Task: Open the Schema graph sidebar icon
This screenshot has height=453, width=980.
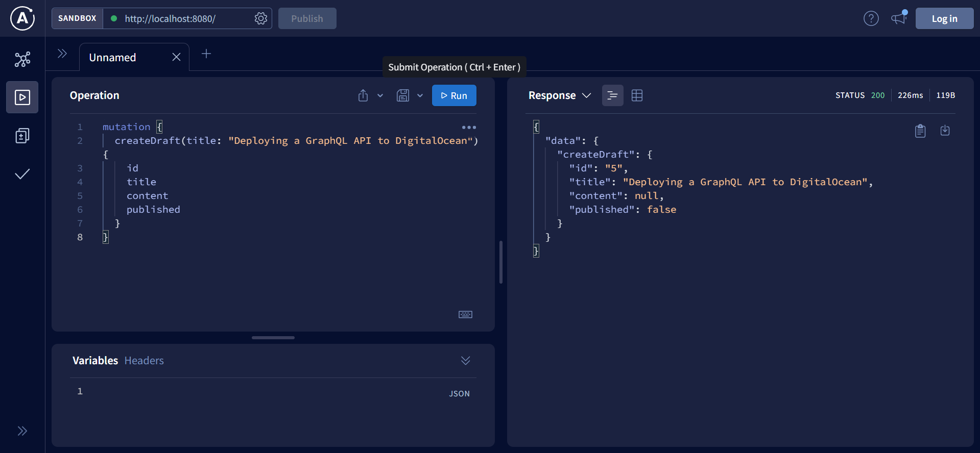Action: click(22, 59)
